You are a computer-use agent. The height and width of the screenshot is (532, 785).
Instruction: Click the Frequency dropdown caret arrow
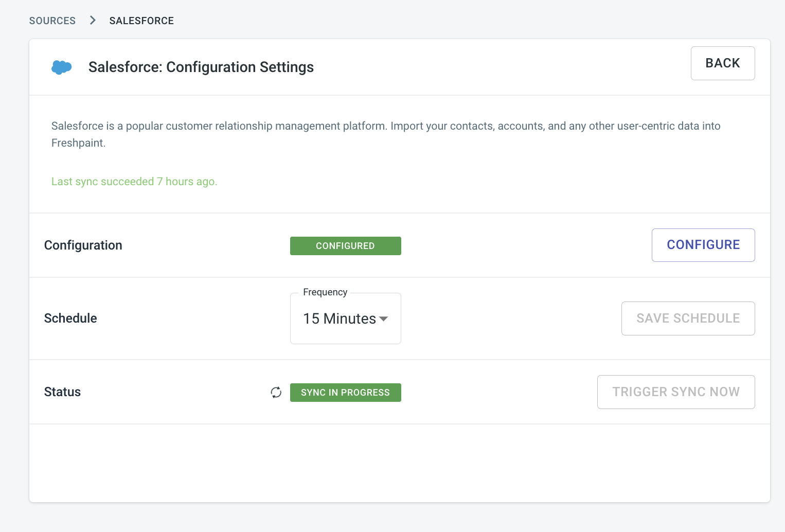[x=383, y=319]
